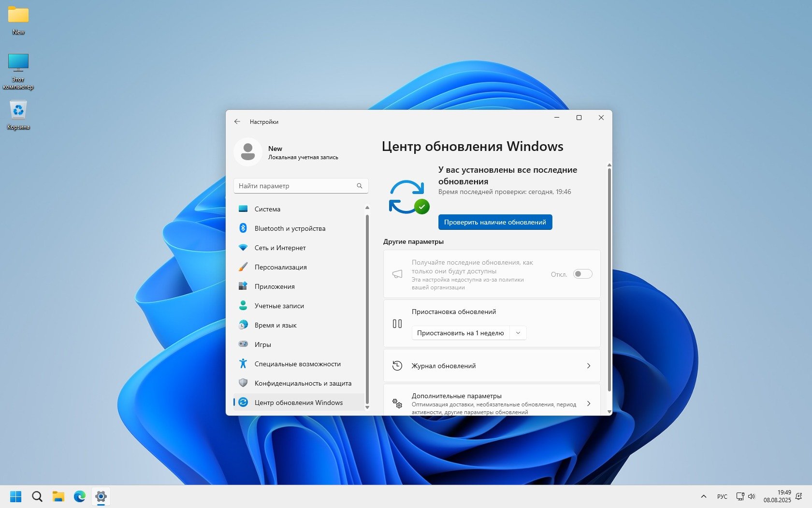Open the notification bell in the tray
Viewport: 812px width, 508px height.
(799, 496)
